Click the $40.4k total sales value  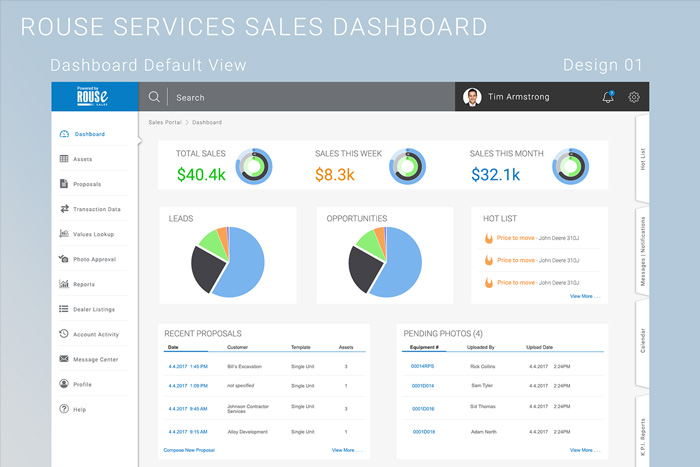[201, 175]
